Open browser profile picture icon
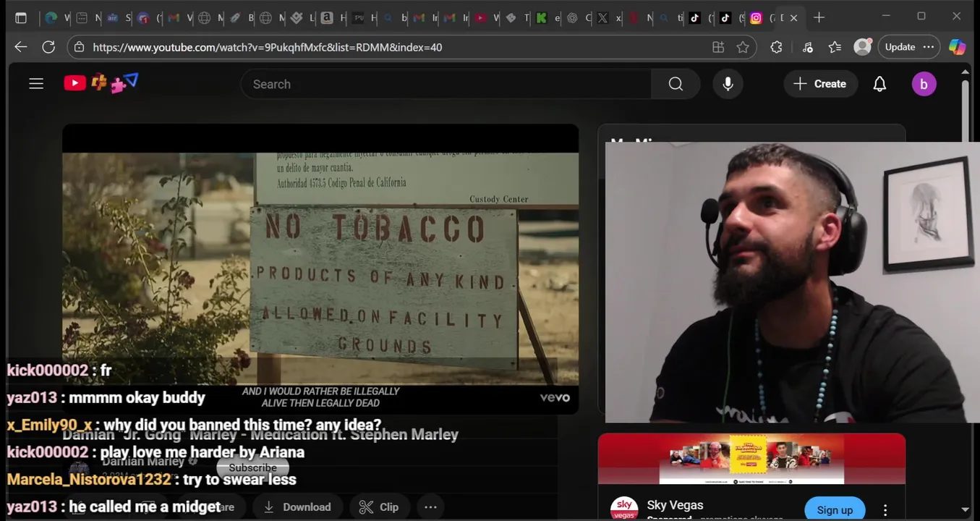The width and height of the screenshot is (980, 521). [x=862, y=47]
